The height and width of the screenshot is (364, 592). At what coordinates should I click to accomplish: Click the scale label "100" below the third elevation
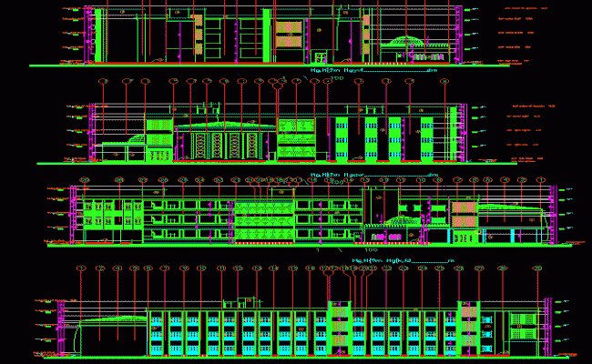[371, 249]
